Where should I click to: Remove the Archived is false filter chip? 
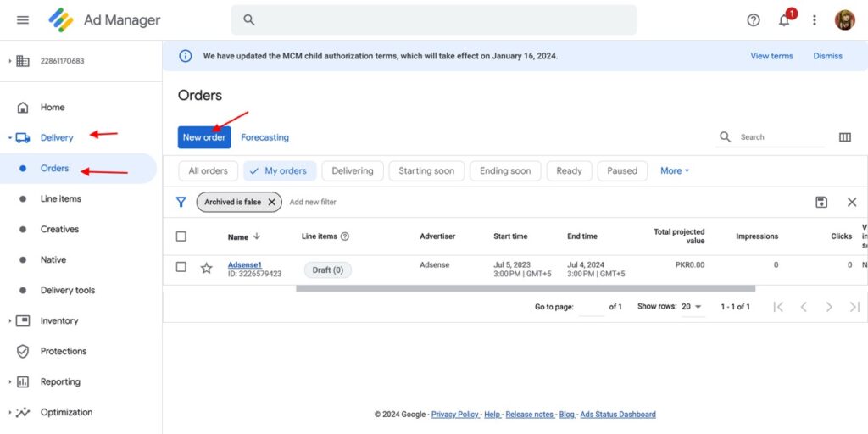click(x=272, y=202)
